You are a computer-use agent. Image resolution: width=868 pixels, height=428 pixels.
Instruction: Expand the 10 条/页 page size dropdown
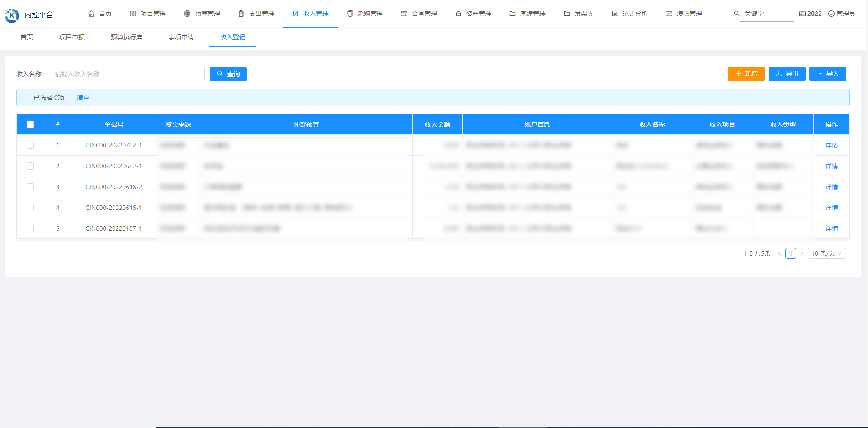(x=826, y=253)
